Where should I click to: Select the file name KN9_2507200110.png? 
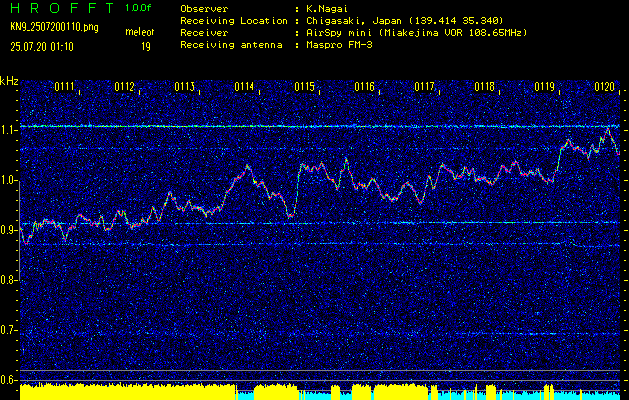click(54, 27)
